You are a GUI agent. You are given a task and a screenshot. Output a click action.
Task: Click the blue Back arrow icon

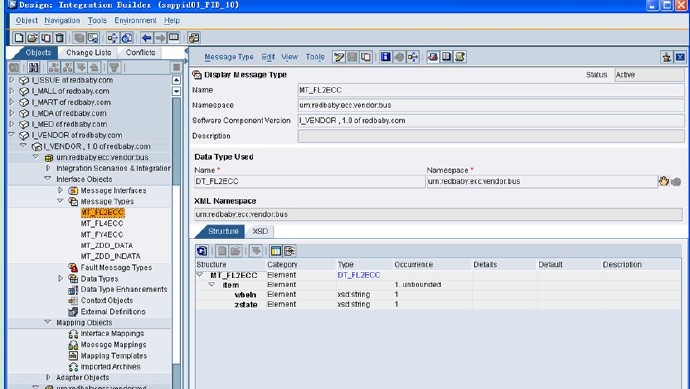click(x=147, y=38)
